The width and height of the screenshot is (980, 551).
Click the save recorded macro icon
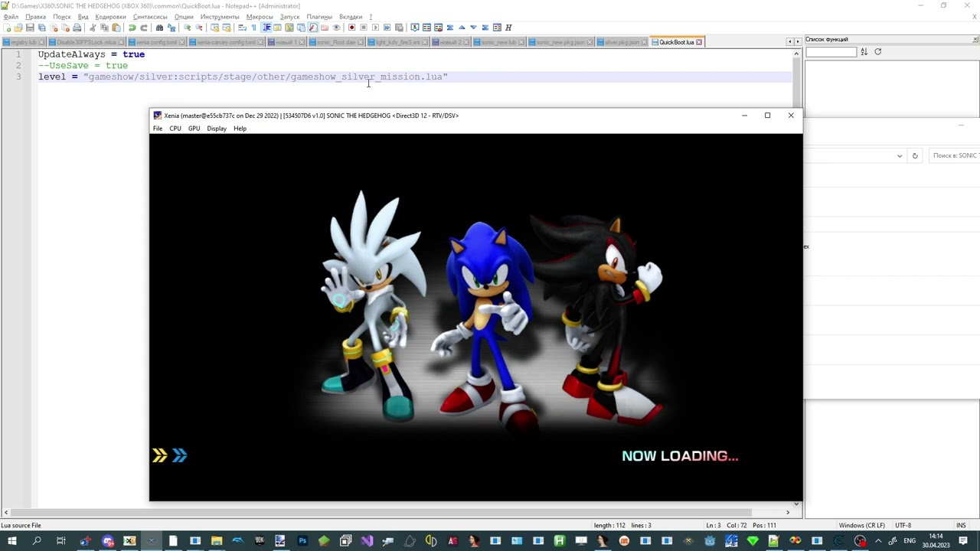pos(399,28)
